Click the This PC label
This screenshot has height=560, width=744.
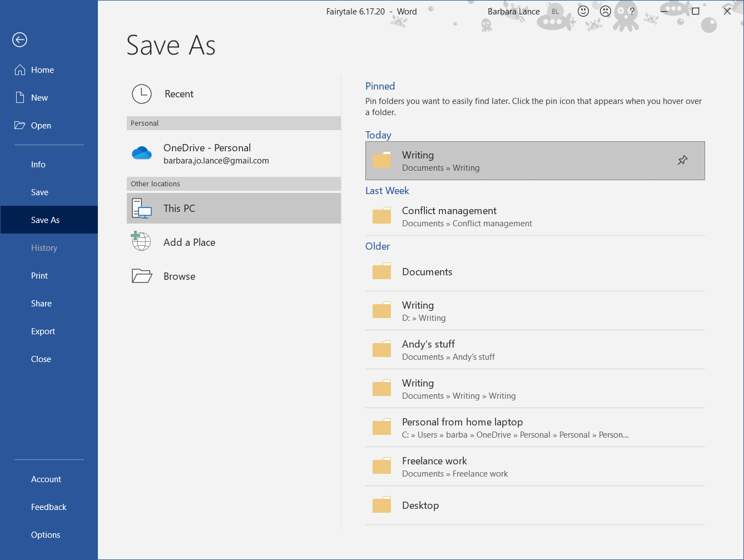pyautogui.click(x=179, y=209)
